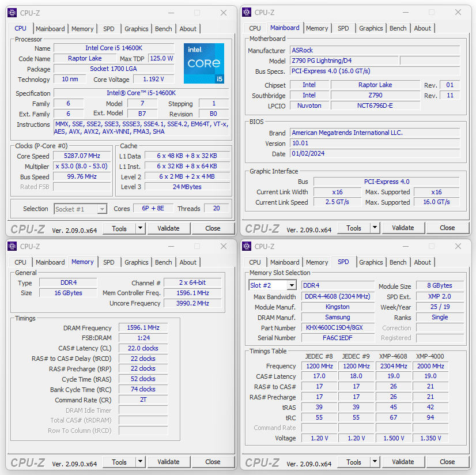This screenshot has width=476, height=475.
Task: Click the CAS# Latency value 22.0 clocks
Action: point(143,348)
